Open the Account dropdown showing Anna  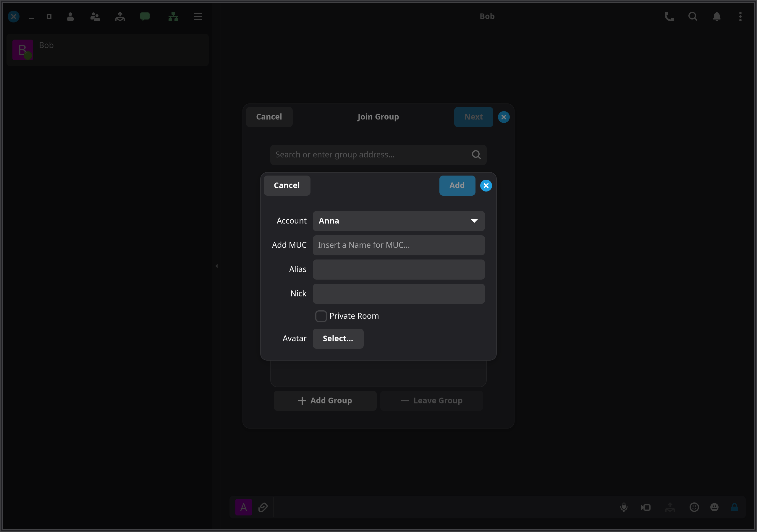coord(399,221)
